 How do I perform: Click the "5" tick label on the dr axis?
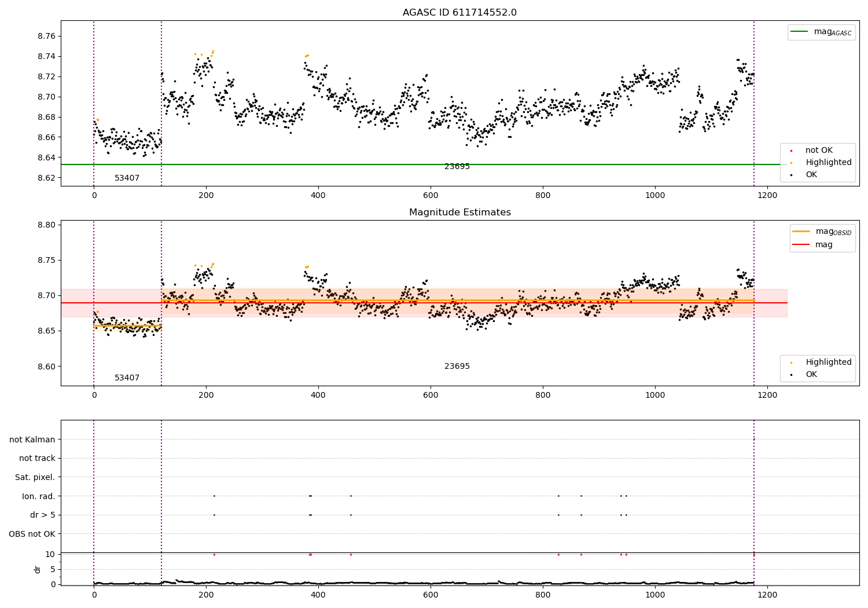click(53, 569)
